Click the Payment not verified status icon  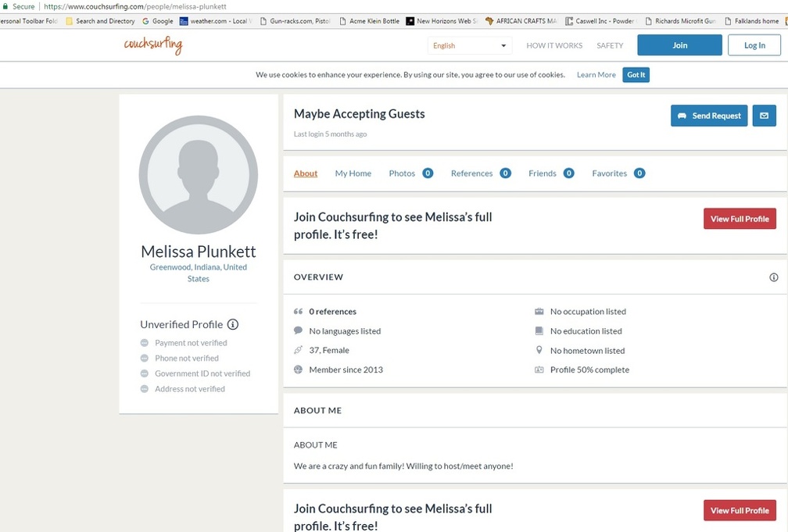pos(144,343)
